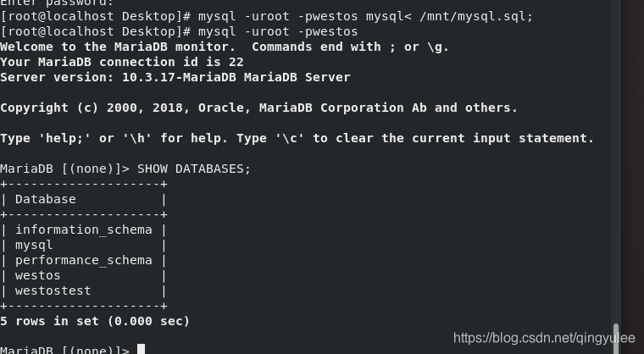Click the '5 rows in set' result line

tap(95, 321)
